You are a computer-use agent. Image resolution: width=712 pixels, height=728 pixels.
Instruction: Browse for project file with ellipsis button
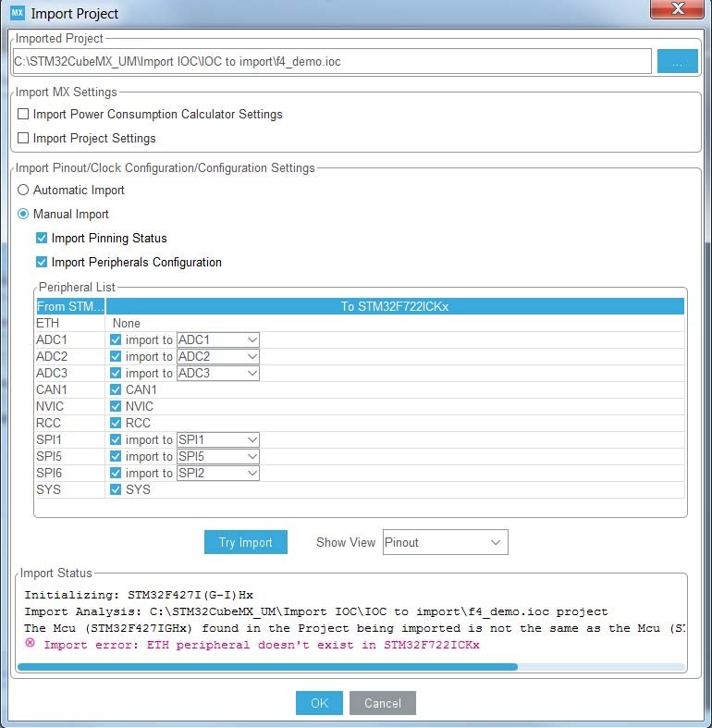677,61
